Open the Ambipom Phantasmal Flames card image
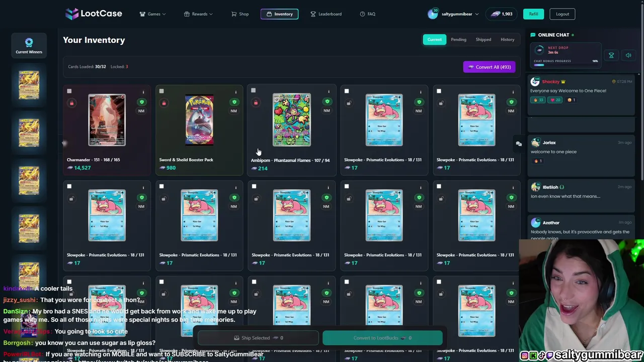This screenshot has width=644, height=362. click(292, 120)
